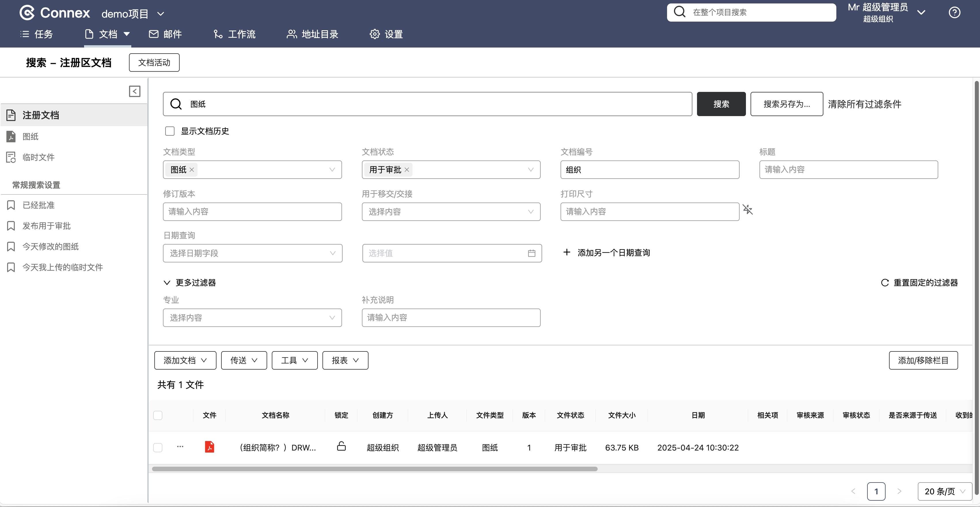Open the red PDF file icon

[x=209, y=447]
